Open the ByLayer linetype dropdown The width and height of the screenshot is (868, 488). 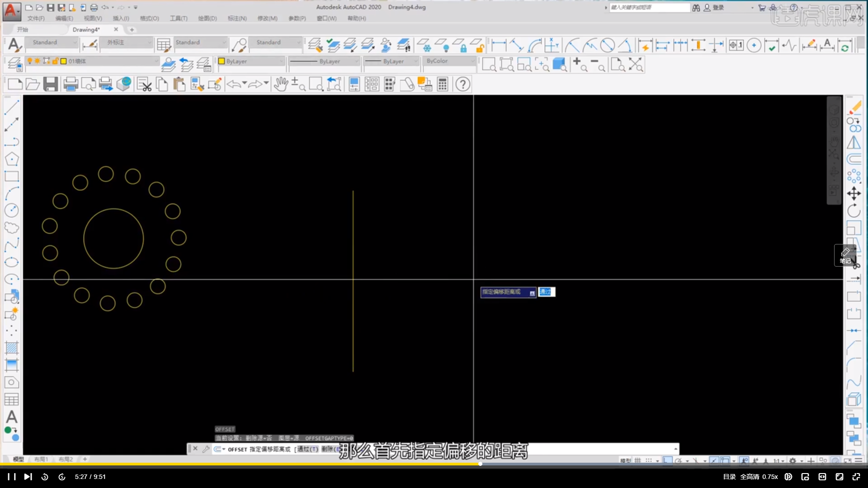[x=324, y=61]
